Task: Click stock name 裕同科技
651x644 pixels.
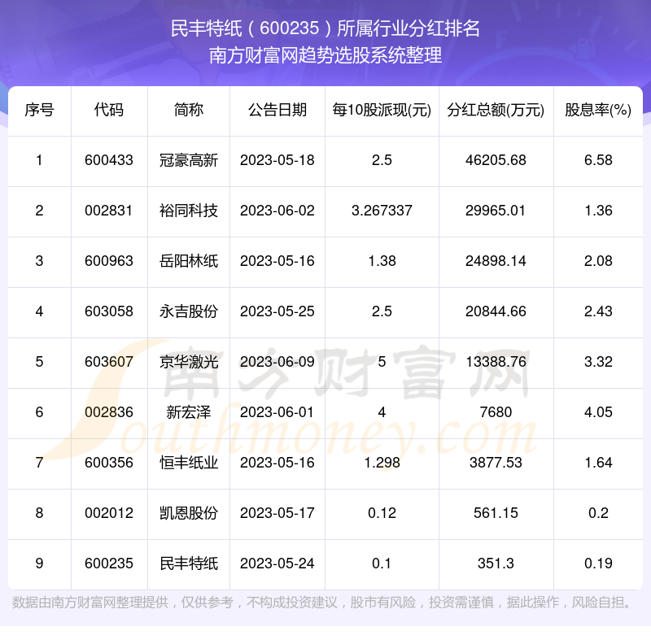Action: (189, 211)
